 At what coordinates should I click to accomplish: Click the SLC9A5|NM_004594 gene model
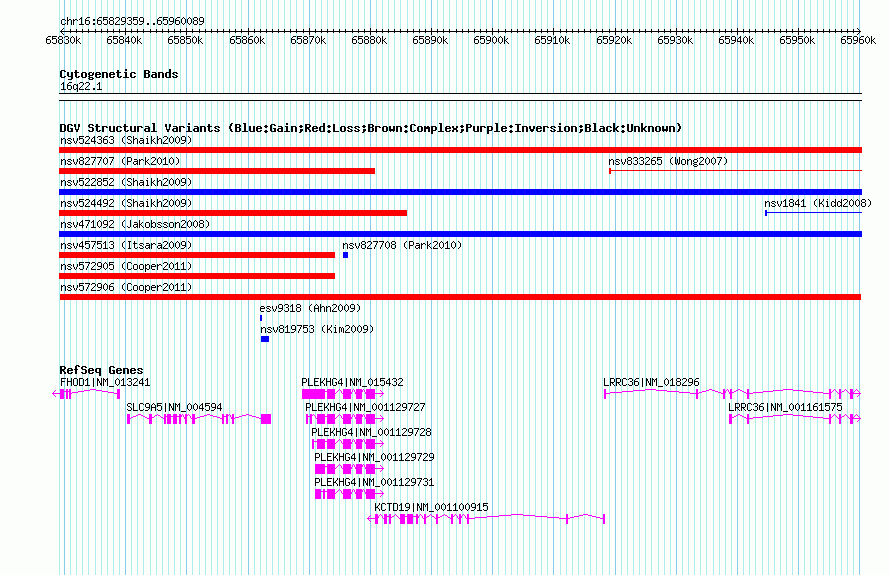coord(199,419)
